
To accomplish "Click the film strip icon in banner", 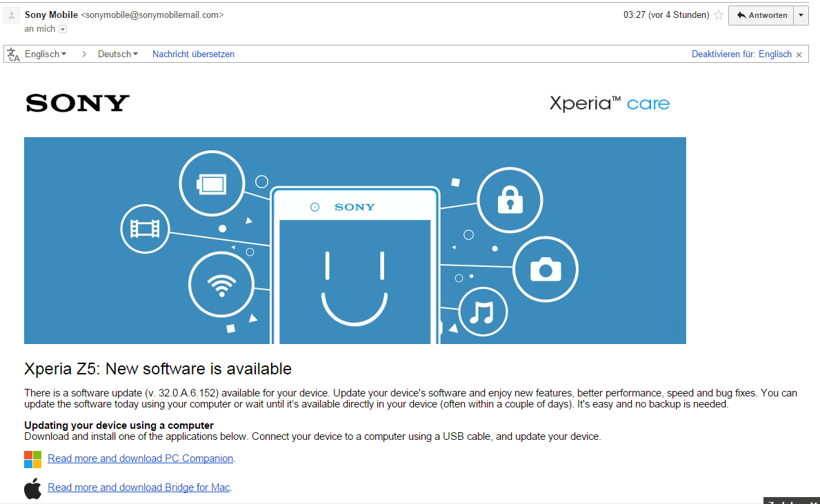I will (145, 229).
